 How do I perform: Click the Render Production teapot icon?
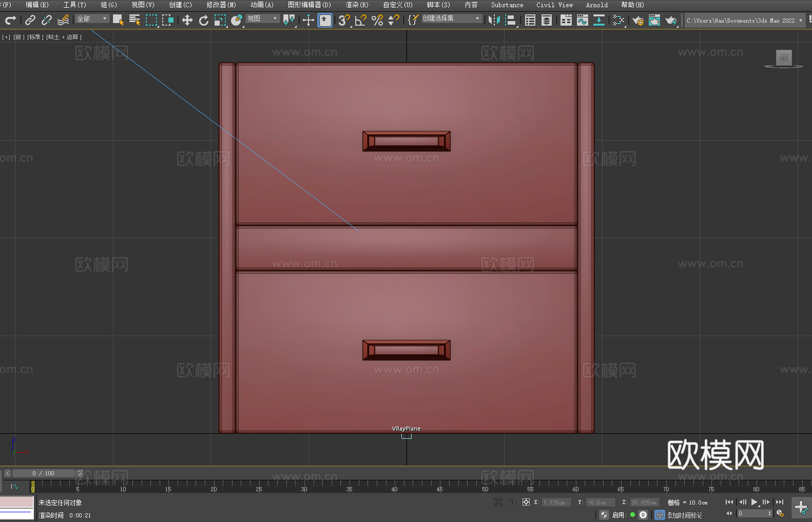tap(671, 20)
